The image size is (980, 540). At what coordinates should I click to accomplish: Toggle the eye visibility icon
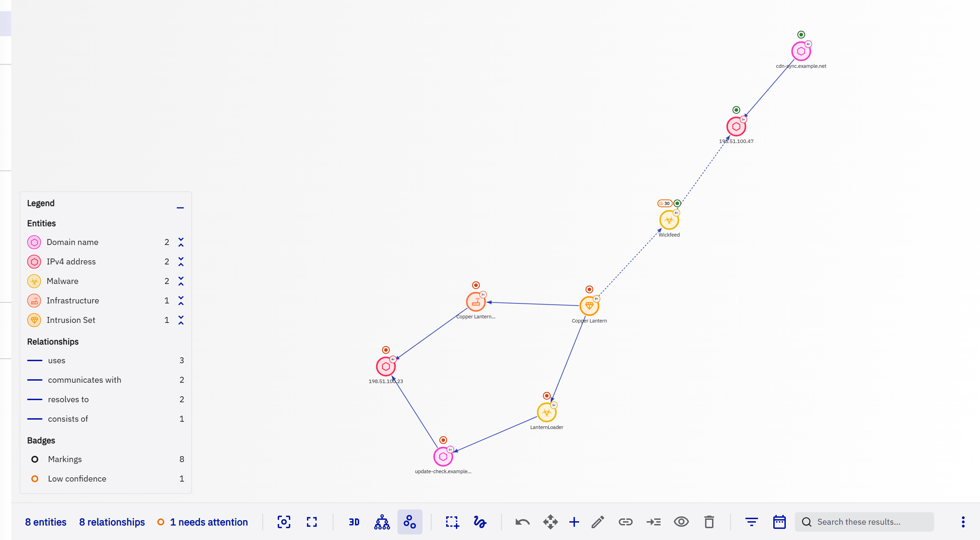click(681, 522)
